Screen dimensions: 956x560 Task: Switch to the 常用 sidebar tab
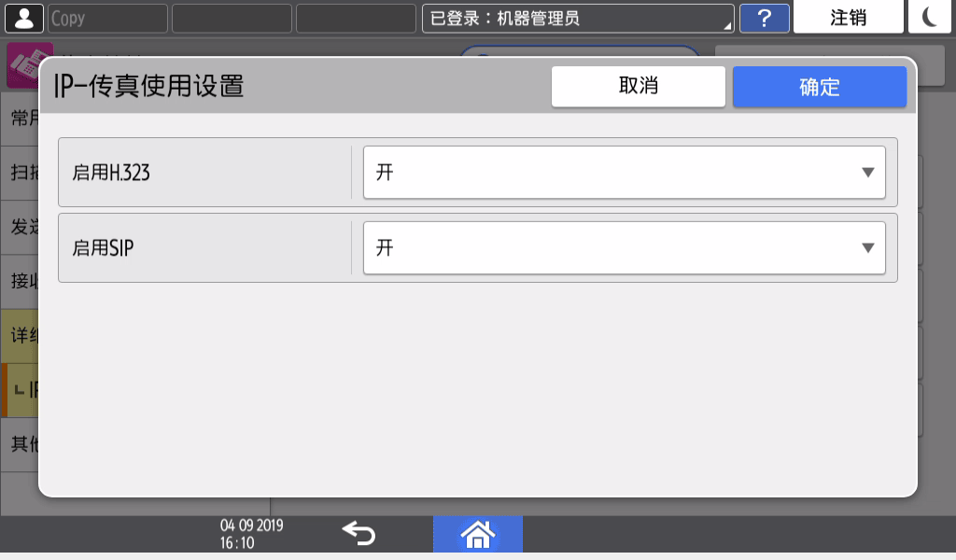click(21, 119)
